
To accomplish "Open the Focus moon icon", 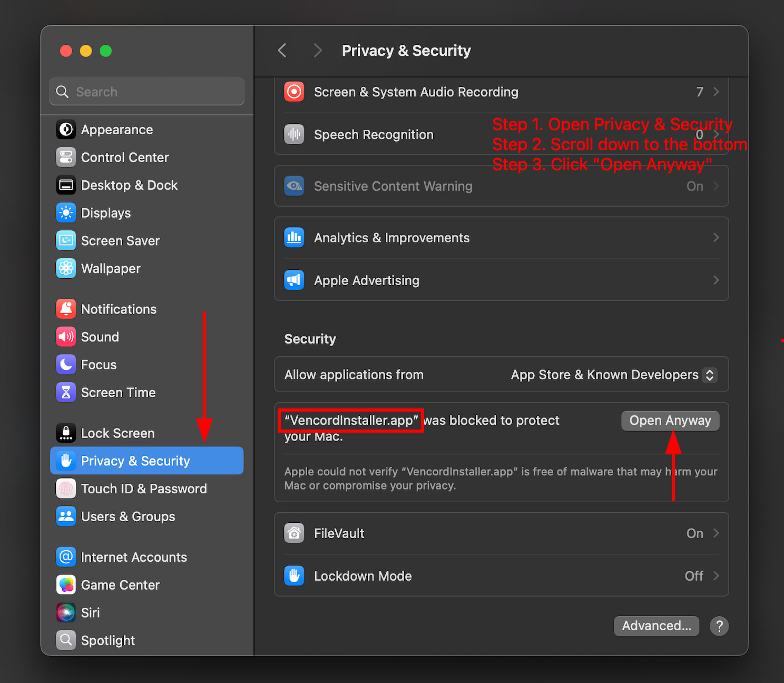I will pyautogui.click(x=66, y=365).
